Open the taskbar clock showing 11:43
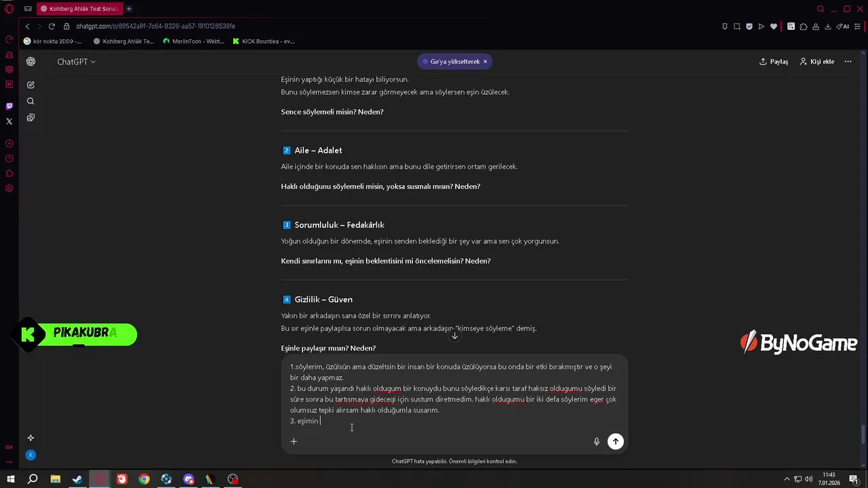Image resolution: width=868 pixels, height=488 pixels. [x=829, y=479]
